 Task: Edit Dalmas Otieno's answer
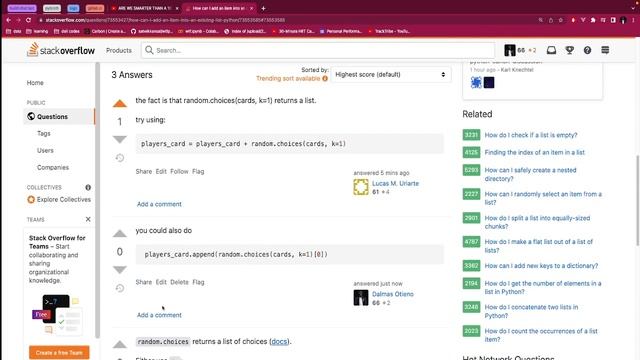coord(161,282)
